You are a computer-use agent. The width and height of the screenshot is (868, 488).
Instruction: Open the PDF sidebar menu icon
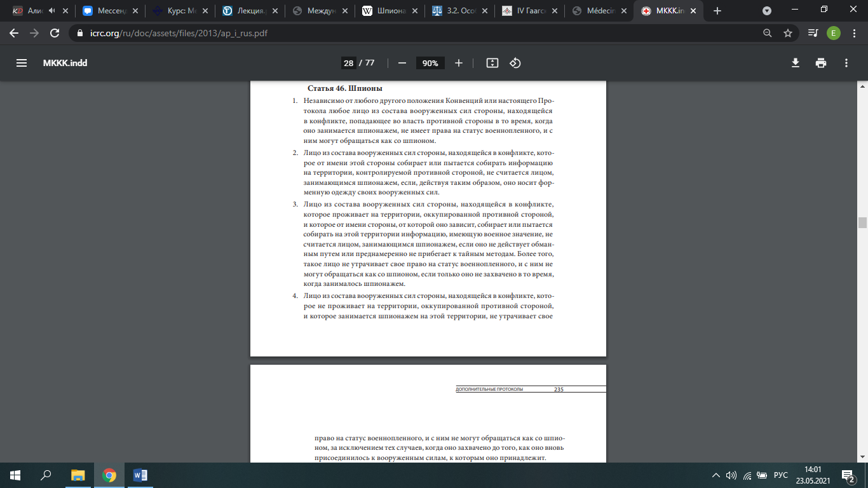[x=22, y=63]
